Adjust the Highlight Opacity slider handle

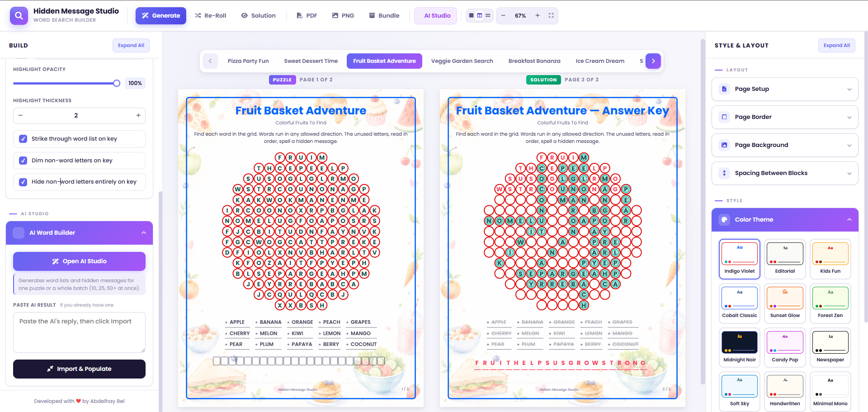tap(117, 83)
